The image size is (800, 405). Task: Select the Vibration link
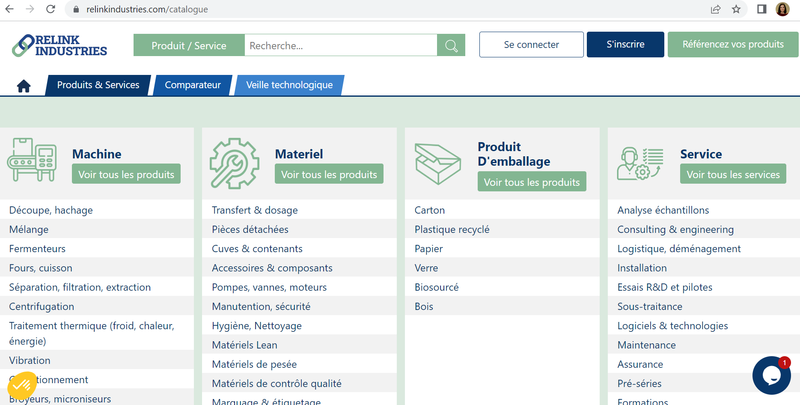[30, 360]
